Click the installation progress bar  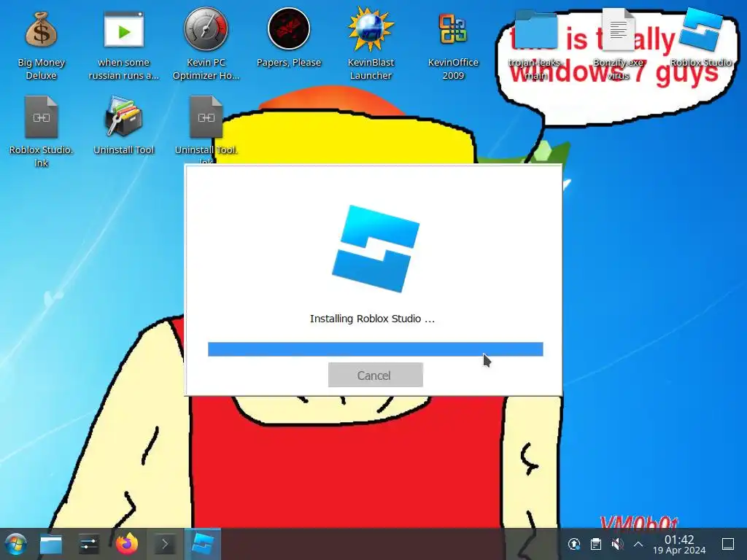click(376, 349)
